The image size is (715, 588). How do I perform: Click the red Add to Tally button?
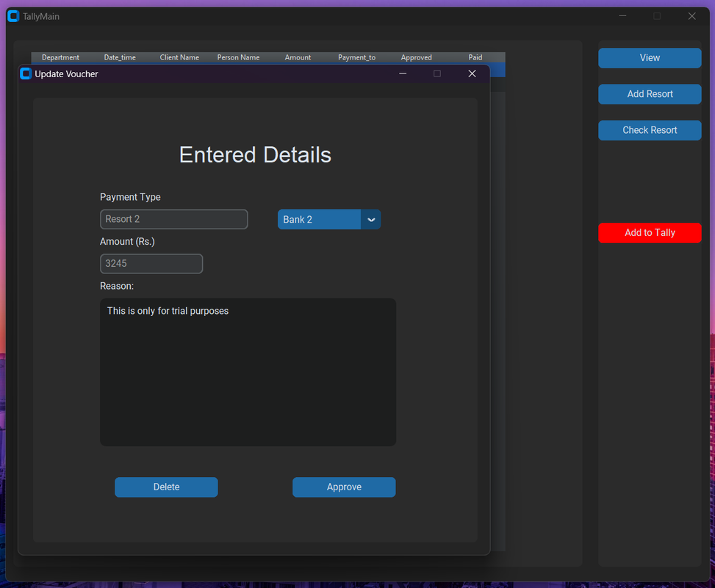click(650, 233)
